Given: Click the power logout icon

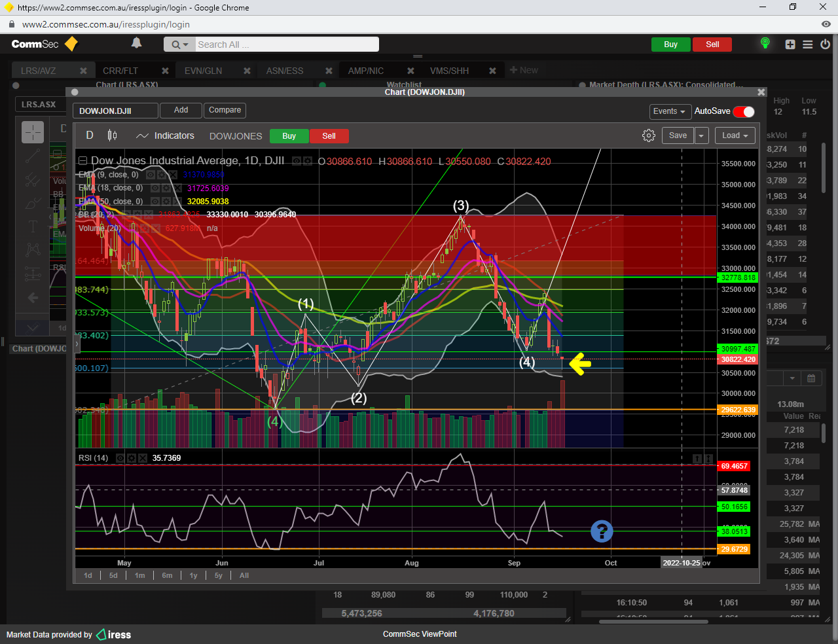Looking at the screenshot, I should click(825, 45).
